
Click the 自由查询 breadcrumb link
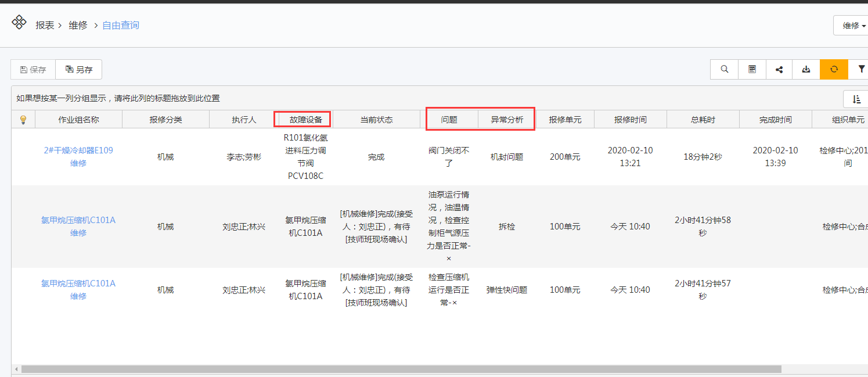(x=121, y=25)
